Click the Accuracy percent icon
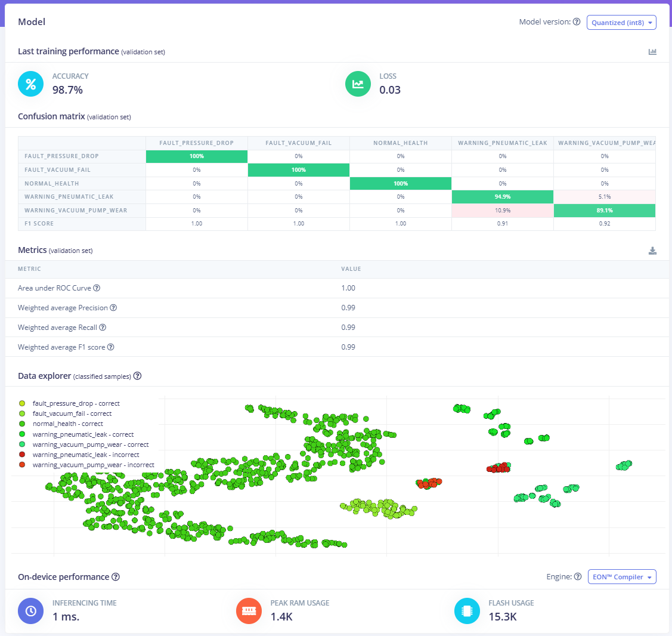The image size is (672, 636). (x=30, y=84)
